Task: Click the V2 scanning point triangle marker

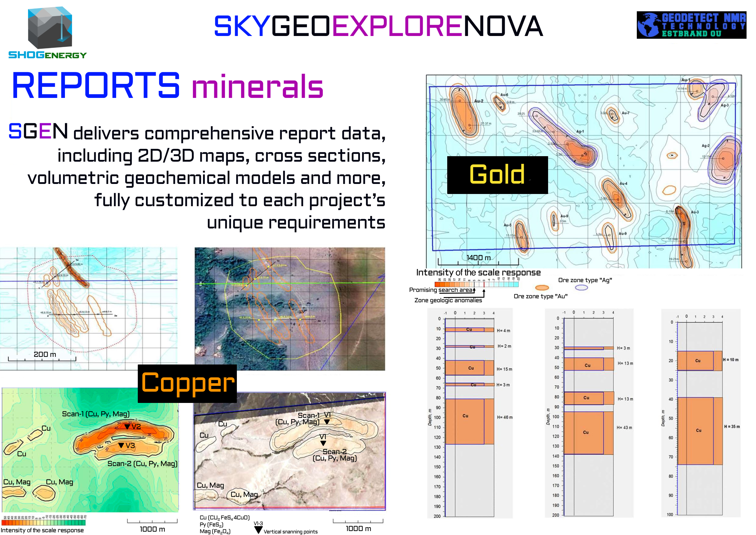Action: (x=127, y=427)
